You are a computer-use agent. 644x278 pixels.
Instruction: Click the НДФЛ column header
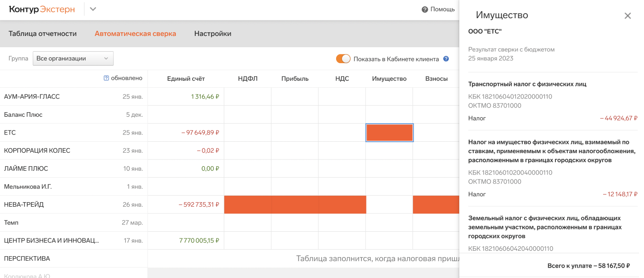click(248, 79)
